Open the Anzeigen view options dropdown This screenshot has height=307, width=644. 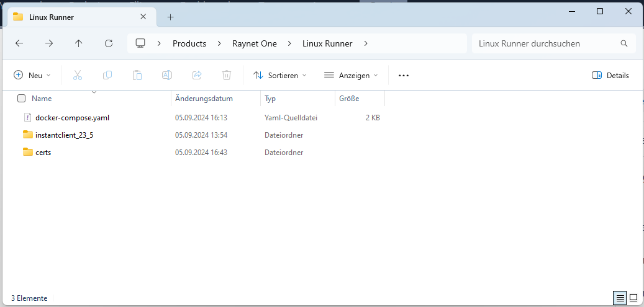tap(351, 75)
